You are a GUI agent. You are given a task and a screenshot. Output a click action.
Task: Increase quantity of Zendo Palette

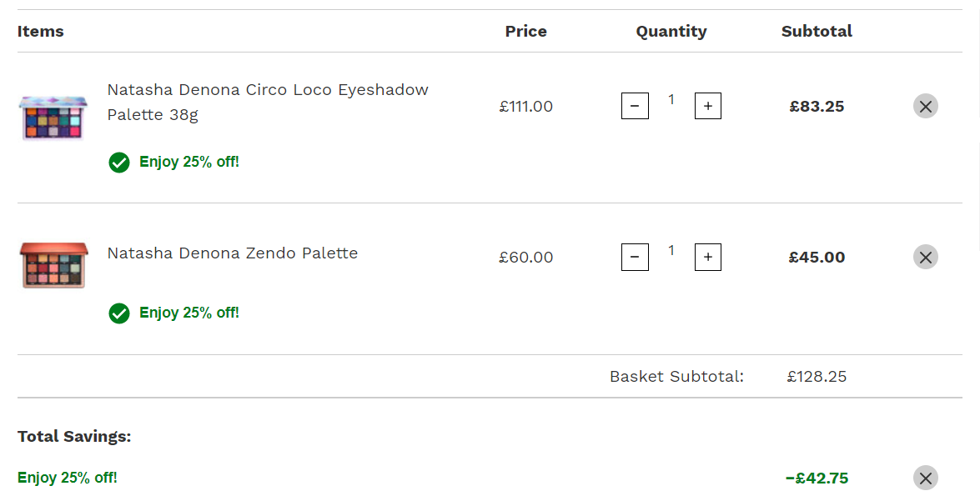pos(707,257)
